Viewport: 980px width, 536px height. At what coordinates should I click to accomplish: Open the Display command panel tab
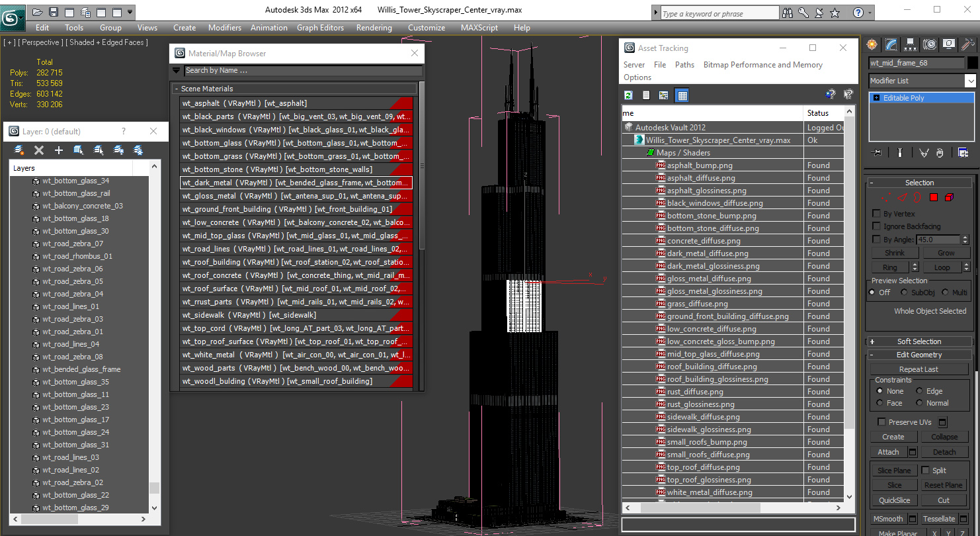pos(950,44)
